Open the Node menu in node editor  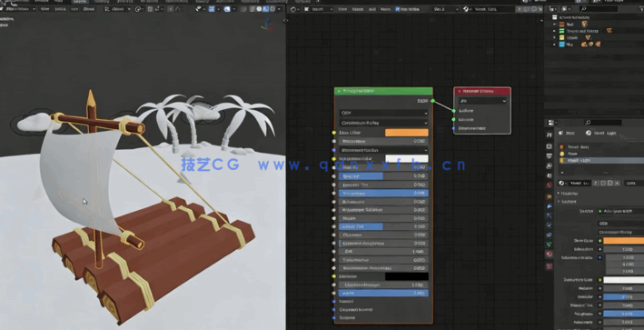pyautogui.click(x=385, y=9)
